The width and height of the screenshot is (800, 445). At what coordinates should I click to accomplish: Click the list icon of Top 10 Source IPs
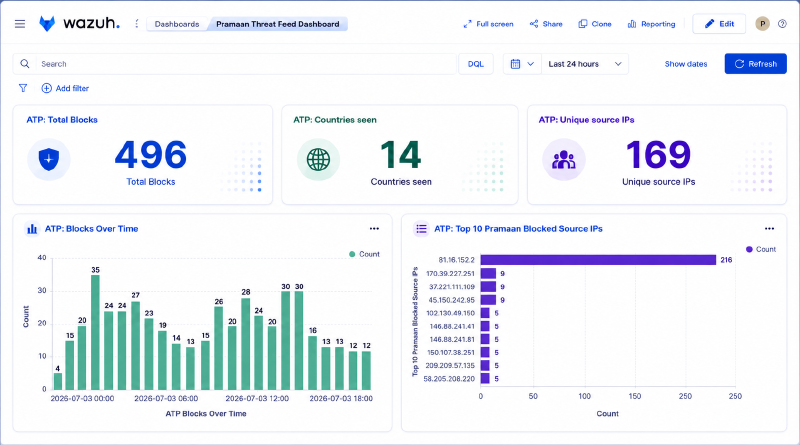[421, 229]
